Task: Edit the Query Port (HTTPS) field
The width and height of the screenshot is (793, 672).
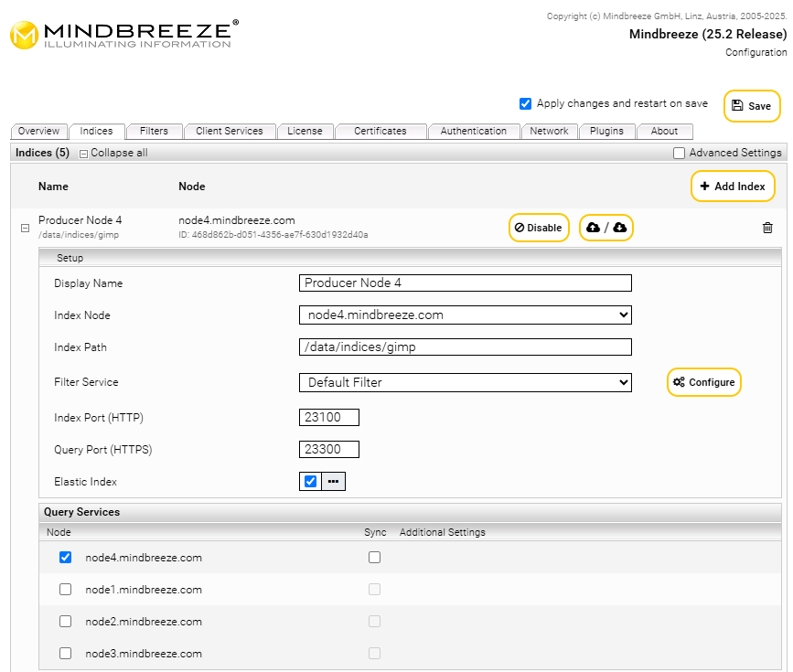Action: (329, 449)
